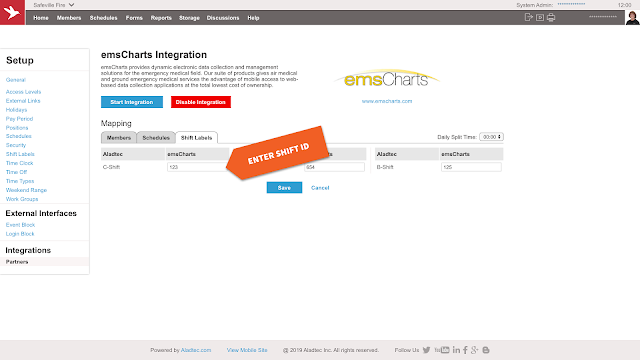Image resolution: width=640 pixels, height=360 pixels.
Task: Click the masked System Admin name in the header
Action: pos(571,4)
